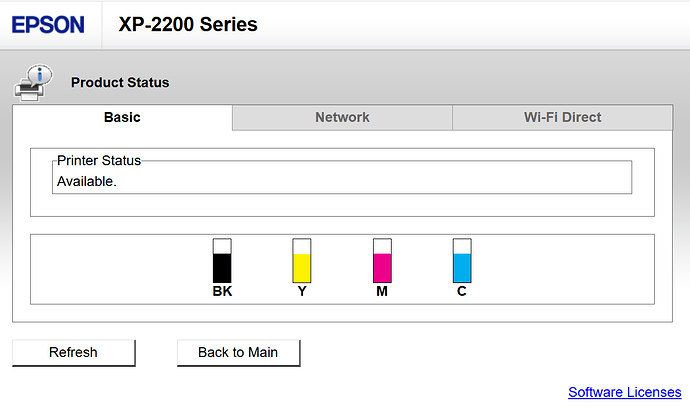Click the Printer Status 'Available.' field

(x=342, y=182)
